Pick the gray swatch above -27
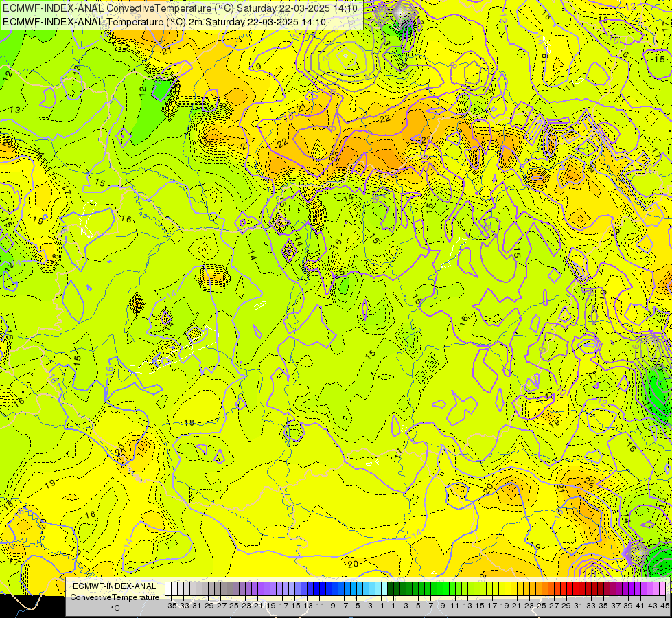The height and width of the screenshot is (618, 672). tap(218, 588)
